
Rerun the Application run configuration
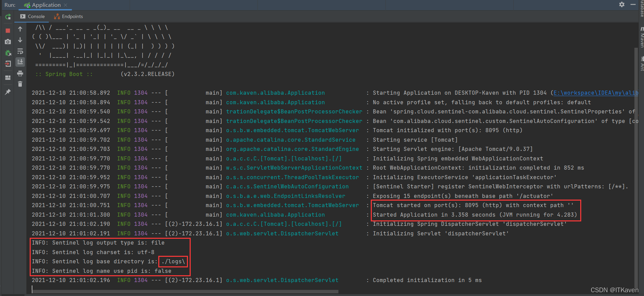8,17
